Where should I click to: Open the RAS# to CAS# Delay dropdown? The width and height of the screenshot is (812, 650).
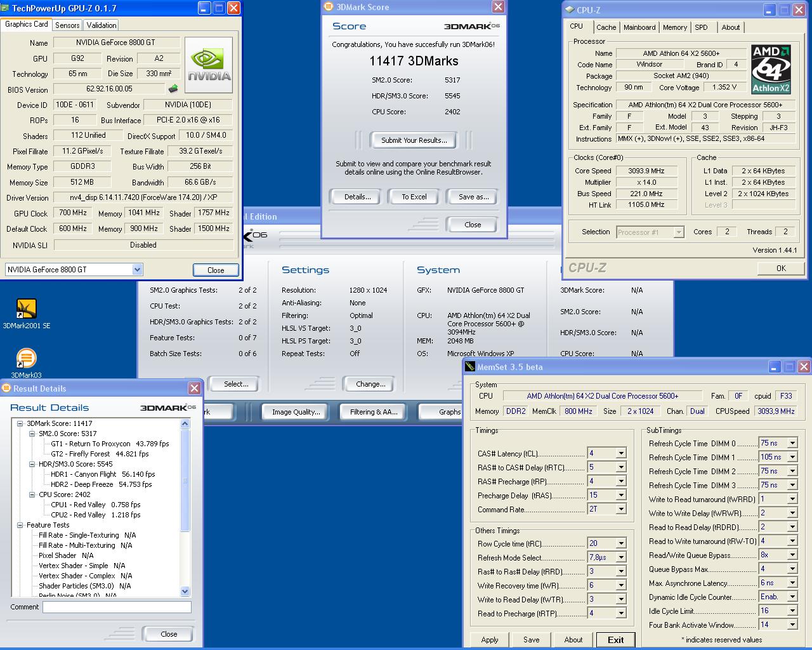point(620,467)
